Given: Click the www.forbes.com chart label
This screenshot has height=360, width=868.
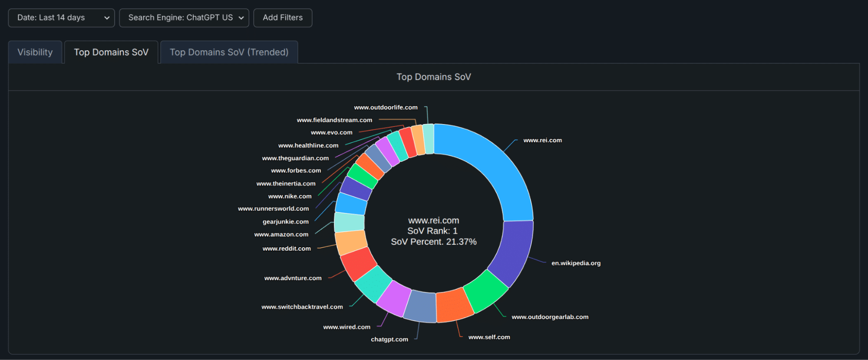Looking at the screenshot, I should pos(296,170).
